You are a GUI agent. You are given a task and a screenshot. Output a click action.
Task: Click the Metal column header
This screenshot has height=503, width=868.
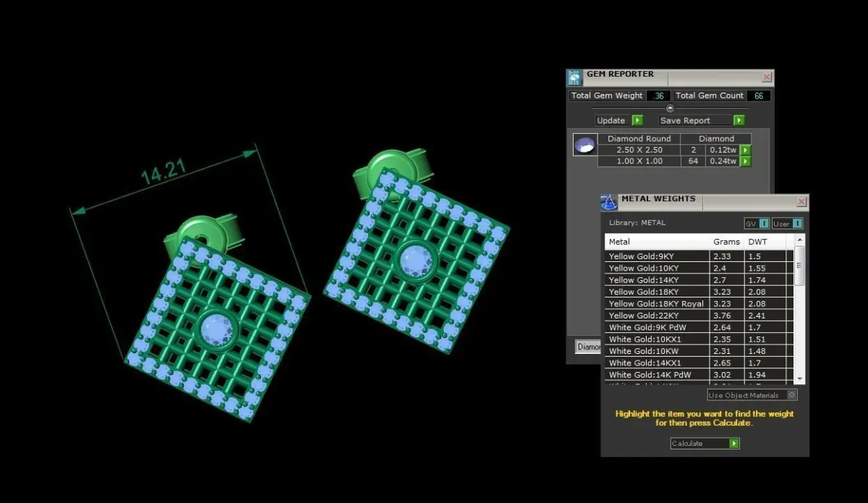pyautogui.click(x=658, y=242)
